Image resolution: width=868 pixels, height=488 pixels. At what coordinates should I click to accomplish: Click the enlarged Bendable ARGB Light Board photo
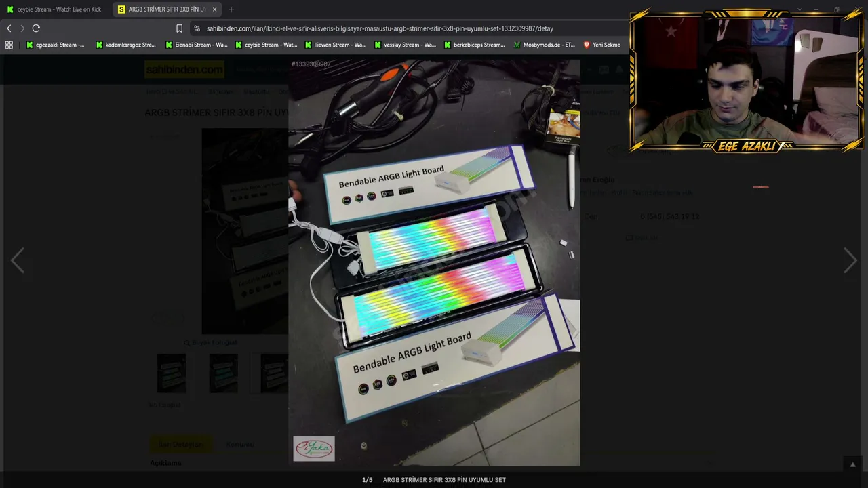434,262
